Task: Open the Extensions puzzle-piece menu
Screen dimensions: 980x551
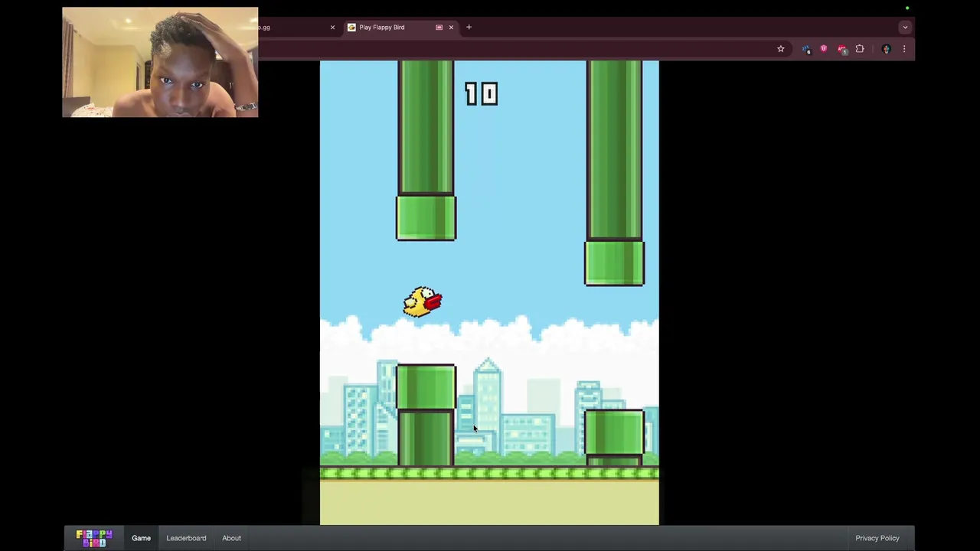Action: point(860,49)
